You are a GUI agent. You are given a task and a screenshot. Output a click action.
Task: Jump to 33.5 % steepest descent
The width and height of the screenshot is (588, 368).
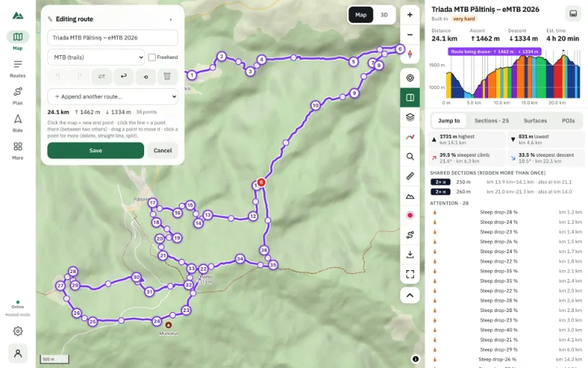coord(546,158)
